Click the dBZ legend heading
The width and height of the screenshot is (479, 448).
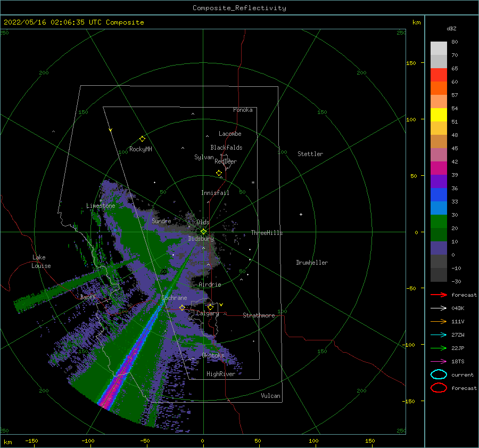(451, 29)
